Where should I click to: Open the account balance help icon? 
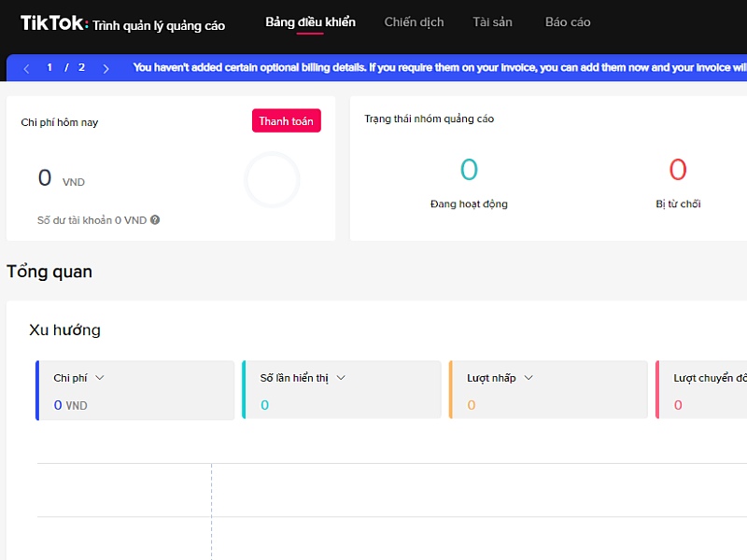(155, 220)
